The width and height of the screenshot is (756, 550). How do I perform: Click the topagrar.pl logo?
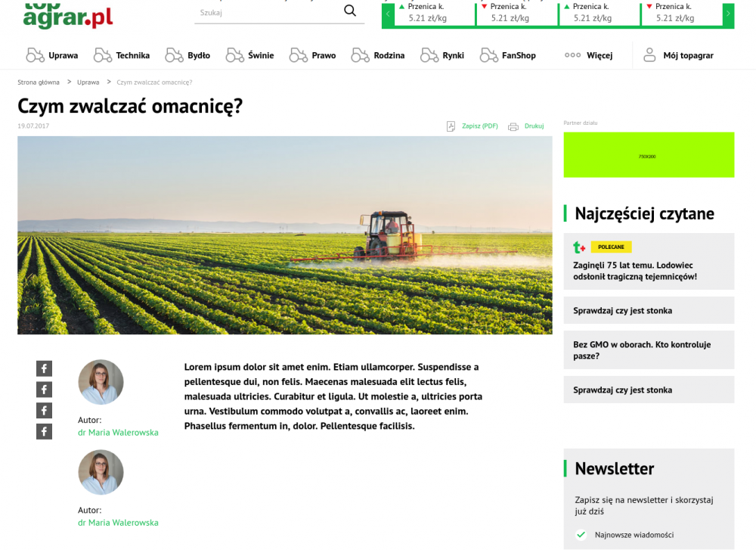click(x=68, y=14)
